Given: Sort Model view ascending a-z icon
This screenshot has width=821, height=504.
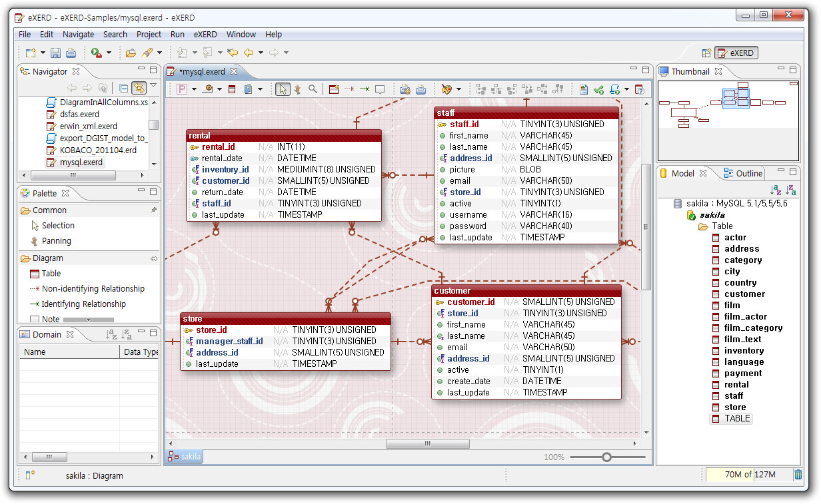Looking at the screenshot, I should click(x=776, y=190).
